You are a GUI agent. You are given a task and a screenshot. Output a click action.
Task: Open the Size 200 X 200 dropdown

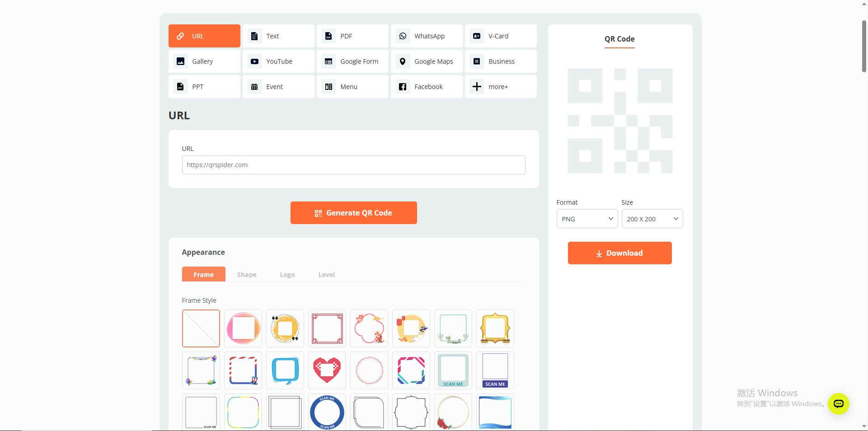(652, 219)
